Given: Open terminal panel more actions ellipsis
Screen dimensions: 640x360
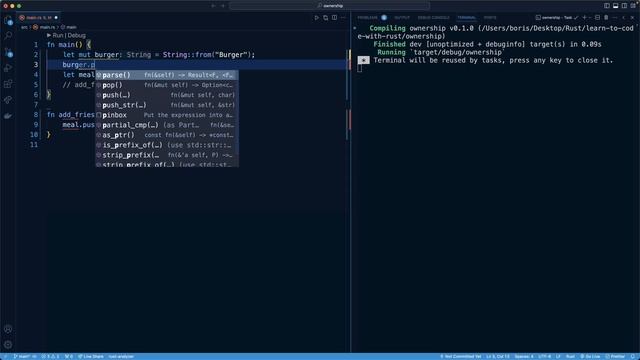Looking at the screenshot, I should 615,18.
